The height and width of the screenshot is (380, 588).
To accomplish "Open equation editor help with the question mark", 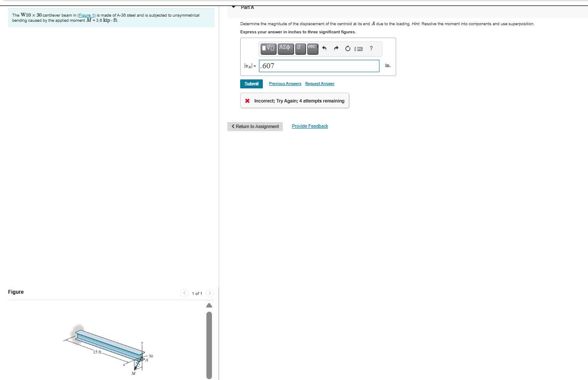I will 371,48.
